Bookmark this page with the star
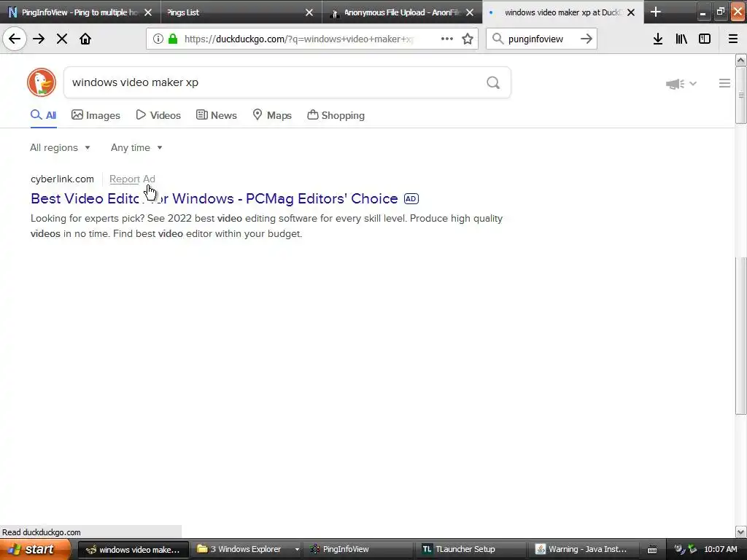The width and height of the screenshot is (747, 560). click(x=468, y=39)
